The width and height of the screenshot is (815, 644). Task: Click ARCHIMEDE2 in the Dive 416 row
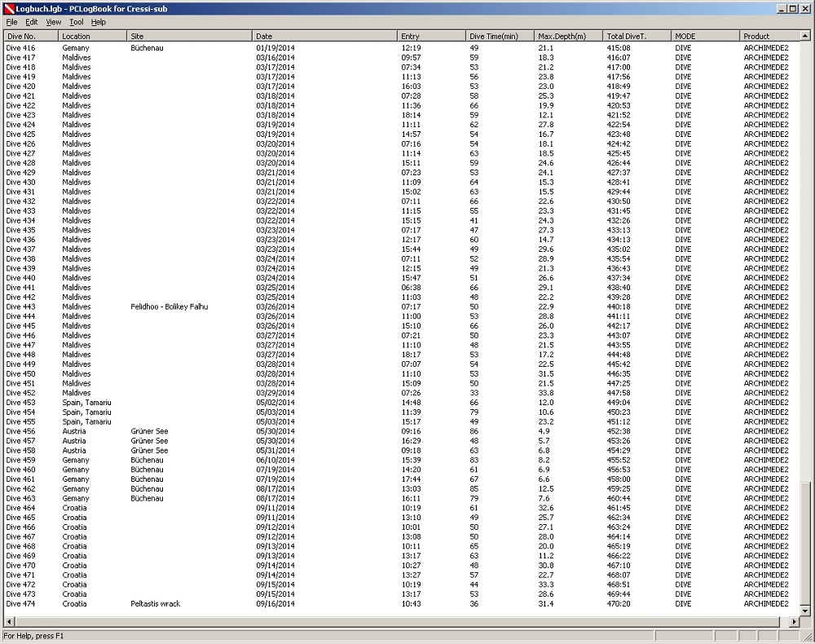(765, 48)
